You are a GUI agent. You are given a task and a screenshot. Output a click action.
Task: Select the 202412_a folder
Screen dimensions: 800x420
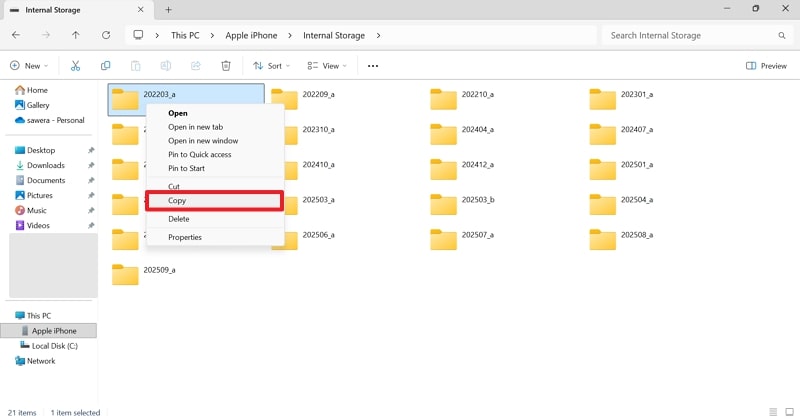[x=462, y=170]
